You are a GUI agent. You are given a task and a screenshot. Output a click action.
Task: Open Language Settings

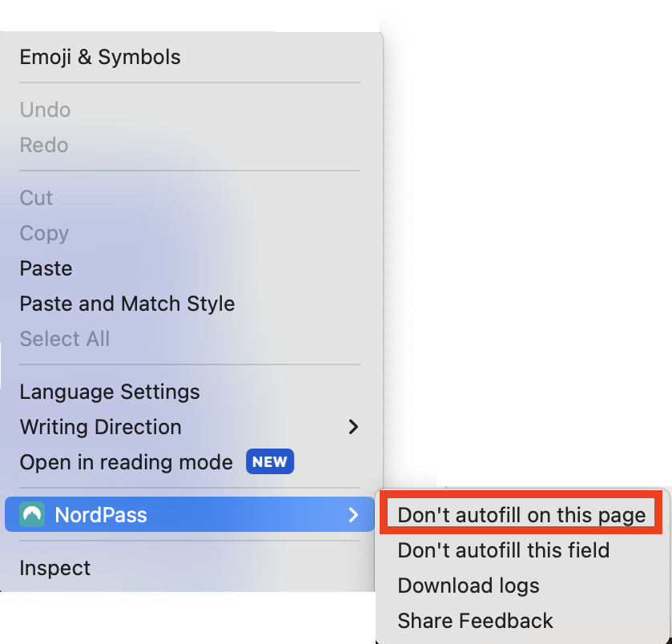click(109, 392)
